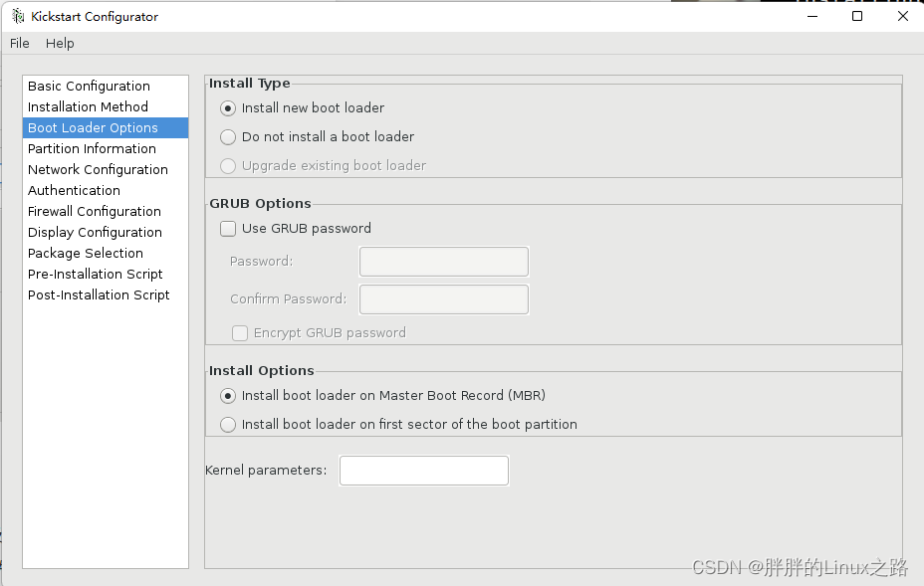Open Display Configuration section
The width and height of the screenshot is (924, 586).
click(x=95, y=233)
